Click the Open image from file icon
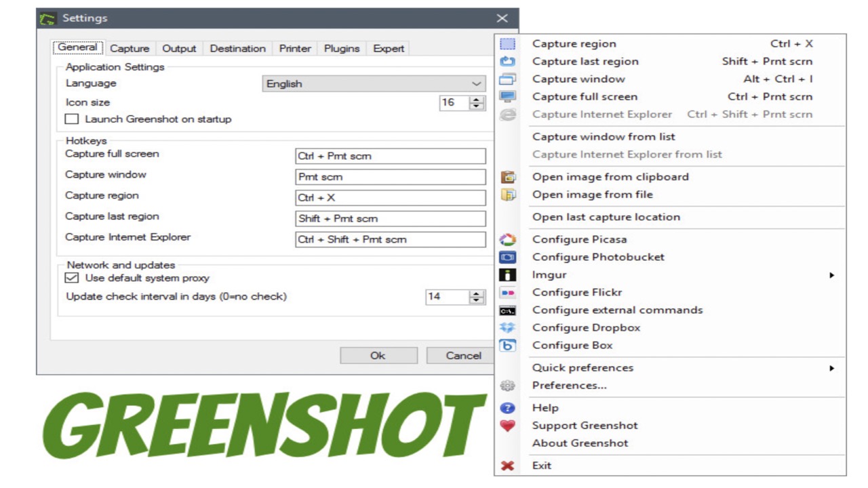Image resolution: width=868 pixels, height=488 pixels. click(x=507, y=195)
